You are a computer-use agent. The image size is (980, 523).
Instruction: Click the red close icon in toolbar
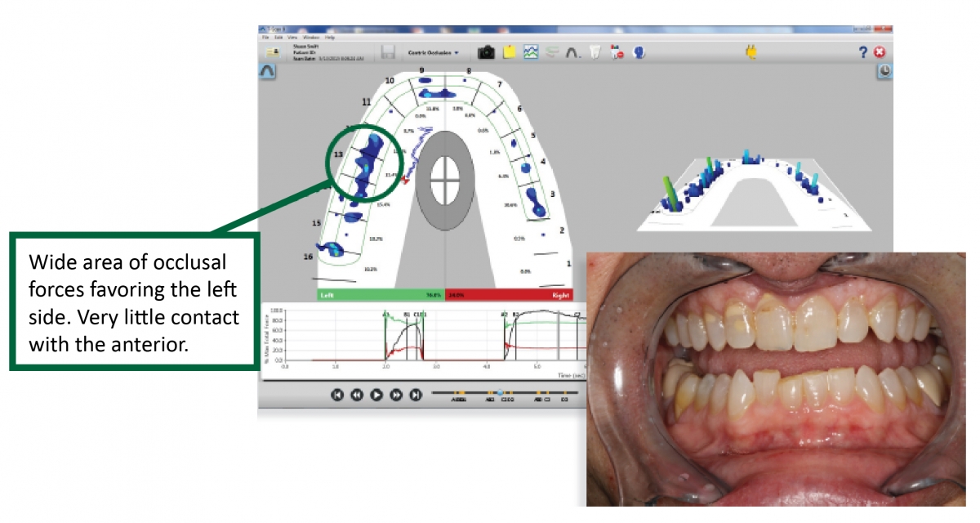point(880,52)
